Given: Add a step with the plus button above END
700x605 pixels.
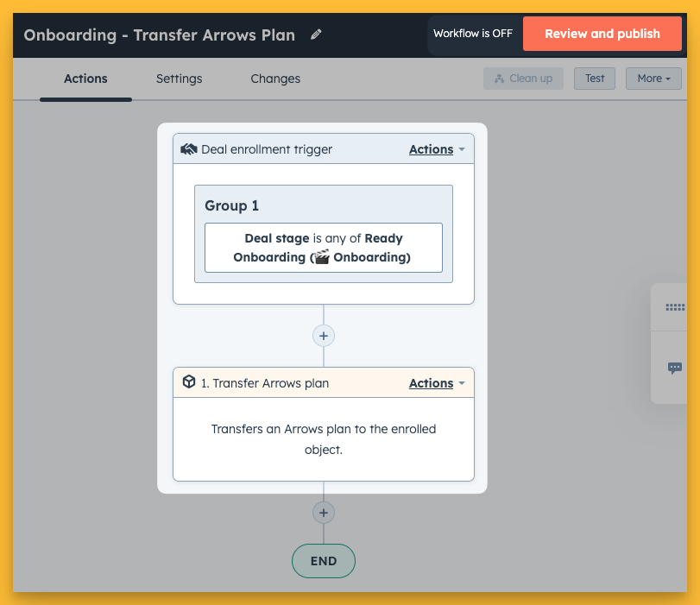Looking at the screenshot, I should [x=324, y=513].
